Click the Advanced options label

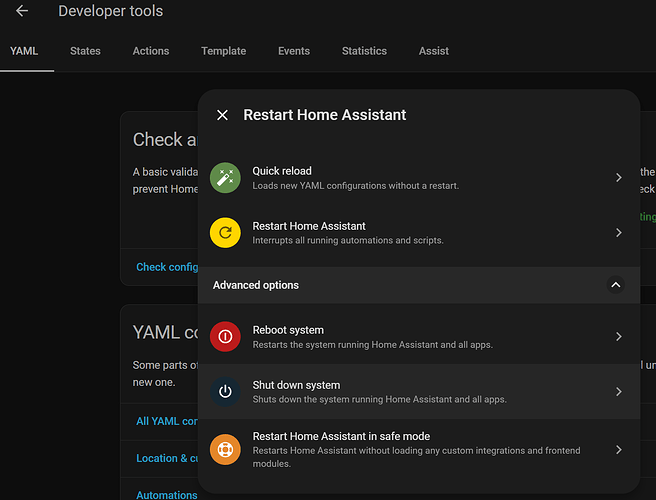pos(256,285)
